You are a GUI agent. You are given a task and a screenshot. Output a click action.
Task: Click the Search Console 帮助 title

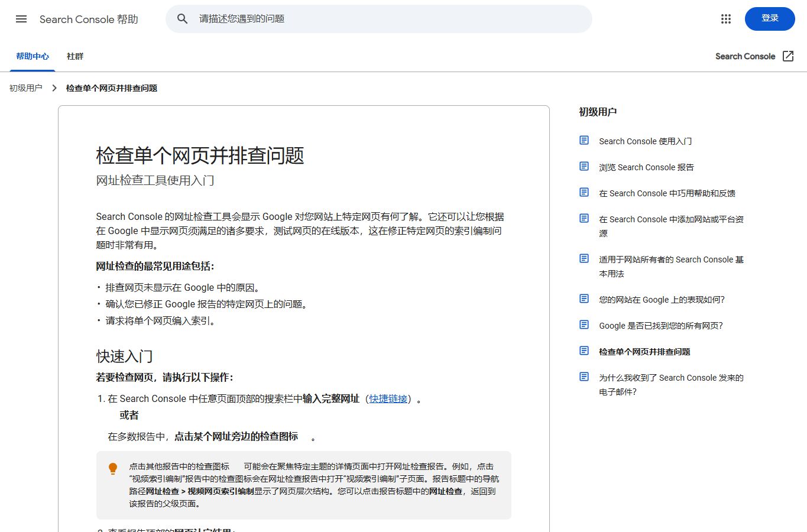89,19
